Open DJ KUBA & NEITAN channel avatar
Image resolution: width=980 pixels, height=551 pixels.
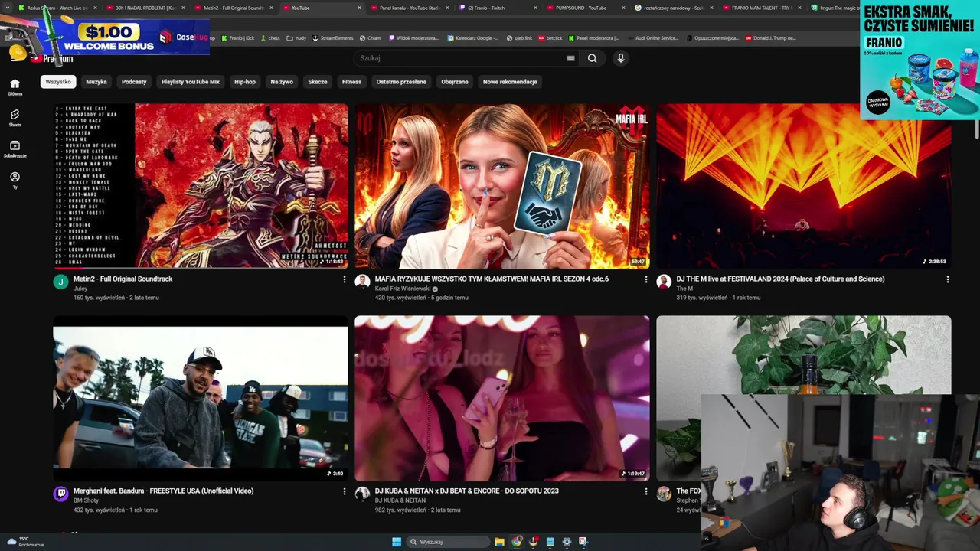tap(362, 494)
